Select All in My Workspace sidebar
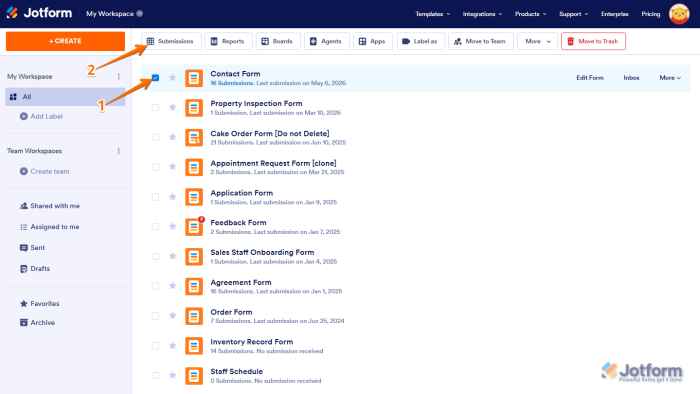The width and height of the screenshot is (700, 394). tap(65, 97)
